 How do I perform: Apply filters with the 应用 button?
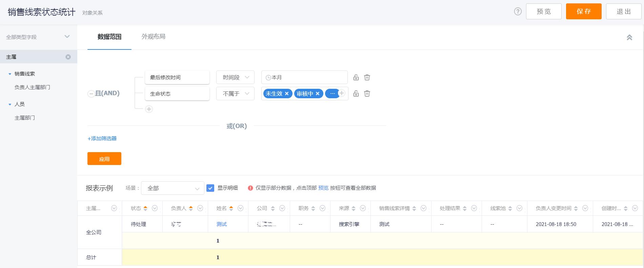click(104, 159)
